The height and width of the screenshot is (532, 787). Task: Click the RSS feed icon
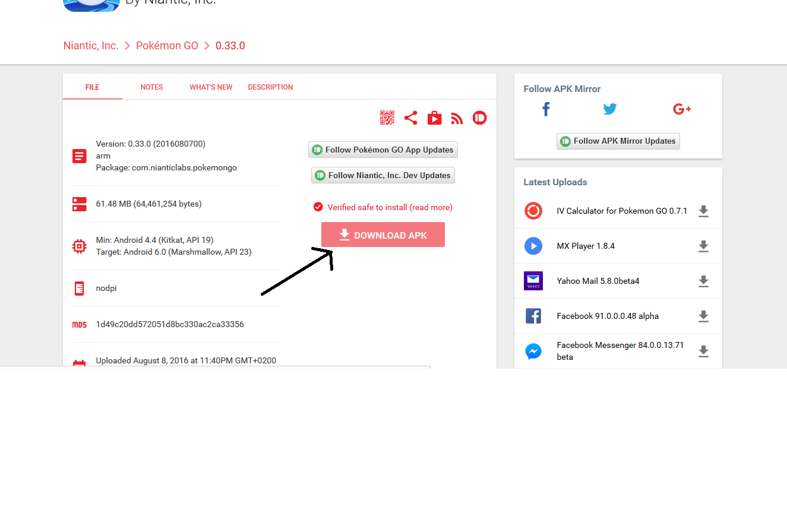[x=457, y=118]
